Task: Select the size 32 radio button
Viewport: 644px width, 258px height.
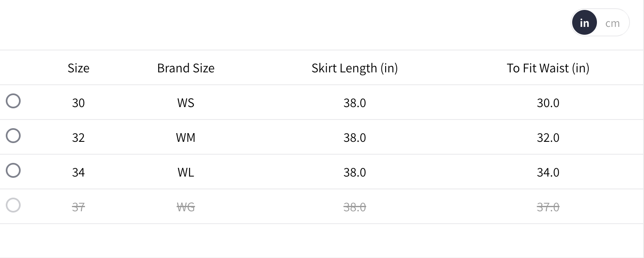Action: (x=13, y=136)
